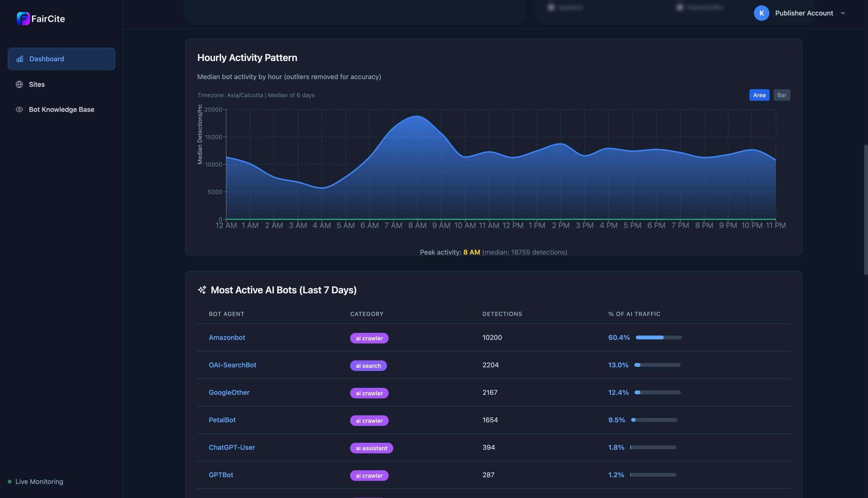Click the eye icon beside Bot Knowledge Base
This screenshot has height=498, width=868.
pos(19,109)
